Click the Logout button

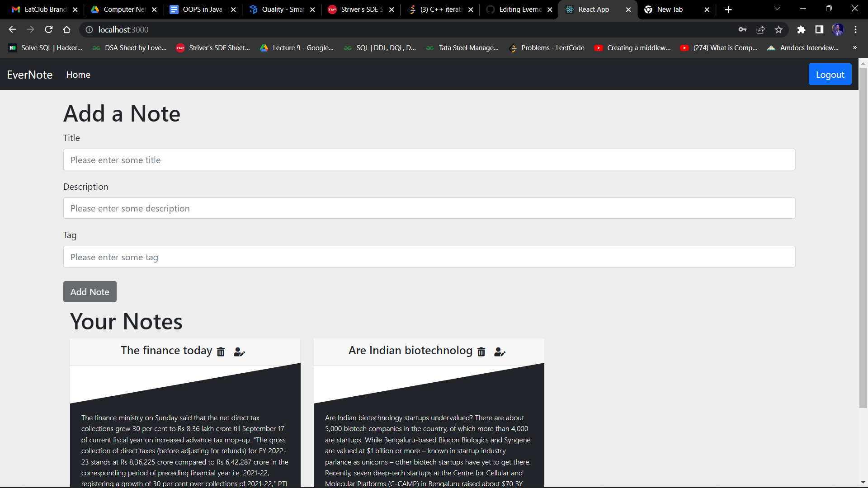tap(830, 74)
